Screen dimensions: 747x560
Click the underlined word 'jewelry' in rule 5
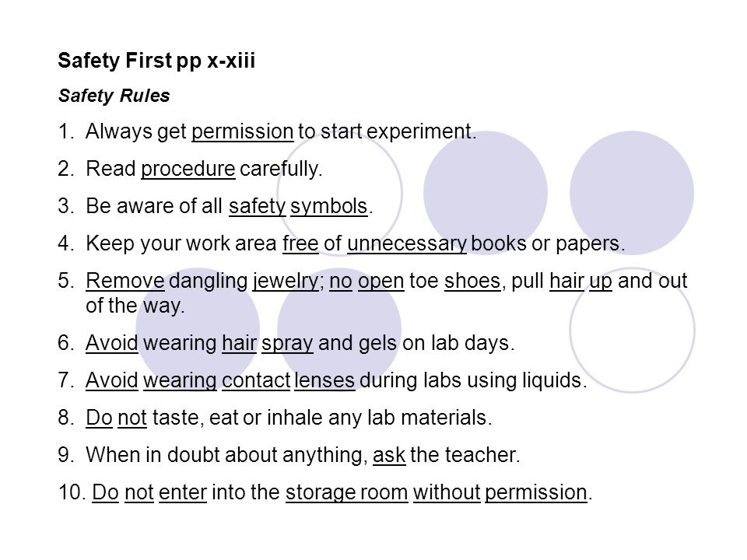pyautogui.click(x=286, y=281)
